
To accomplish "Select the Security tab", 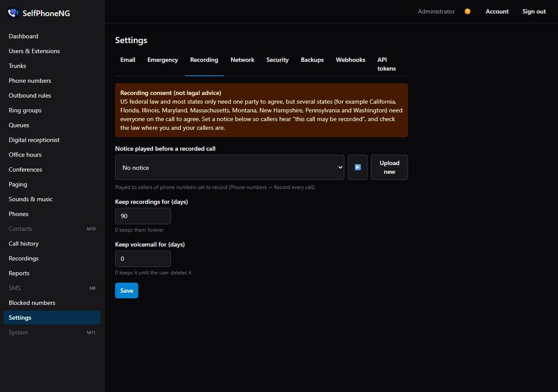I will point(278,60).
